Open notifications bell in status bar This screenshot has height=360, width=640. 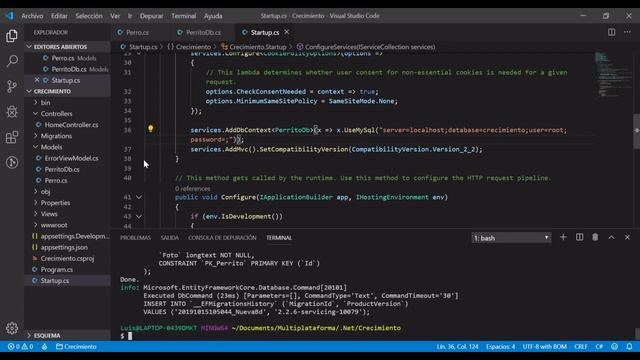pos(629,347)
